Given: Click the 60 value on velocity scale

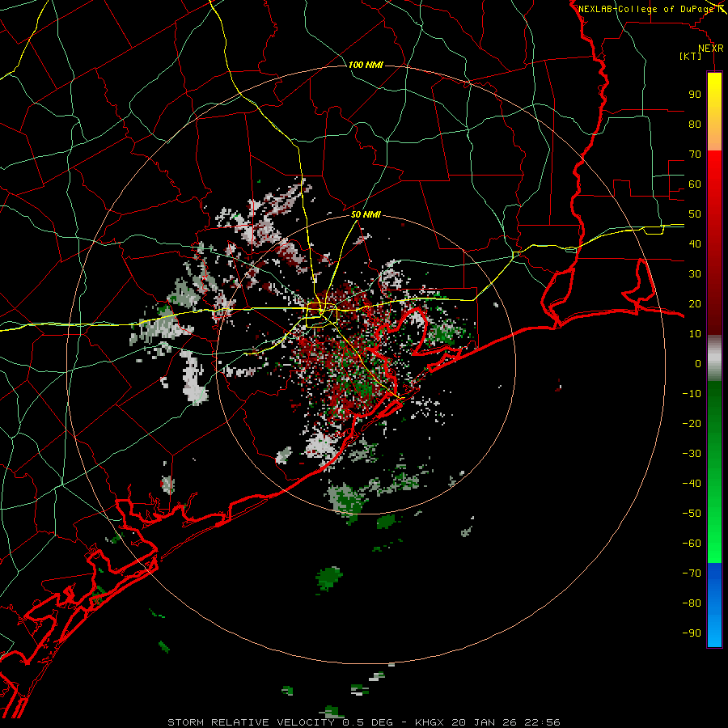Looking at the screenshot, I should point(695,184).
